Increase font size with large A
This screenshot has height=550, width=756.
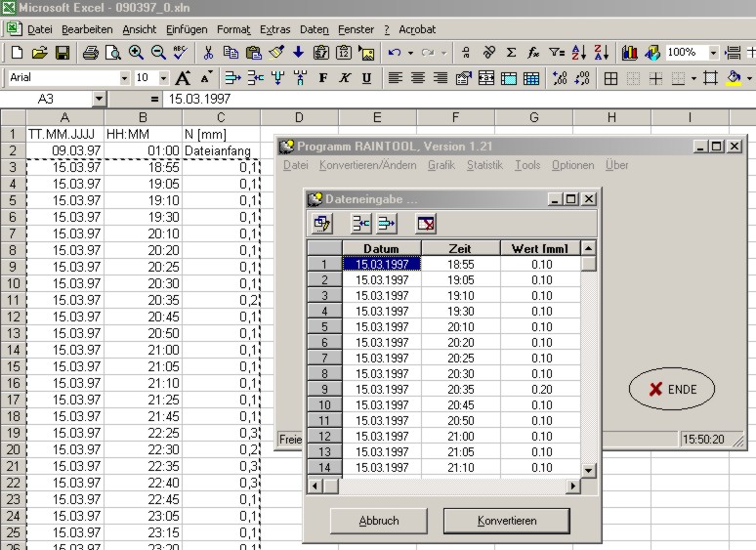pos(183,78)
